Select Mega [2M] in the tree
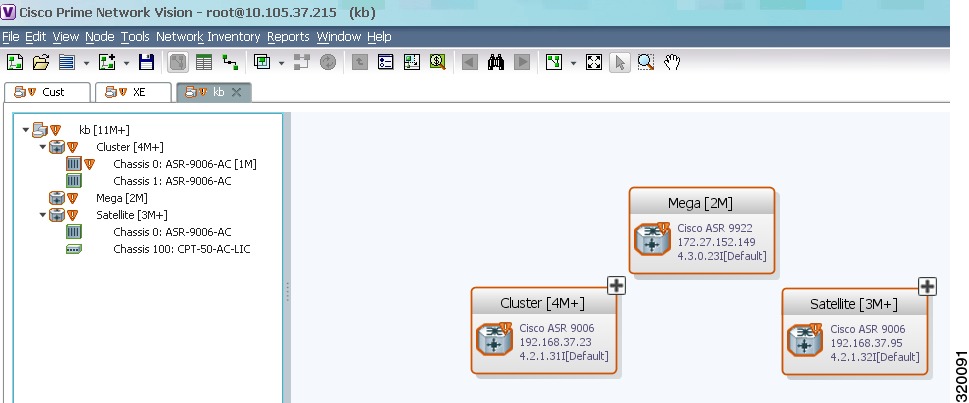969x403 pixels. pos(122,198)
